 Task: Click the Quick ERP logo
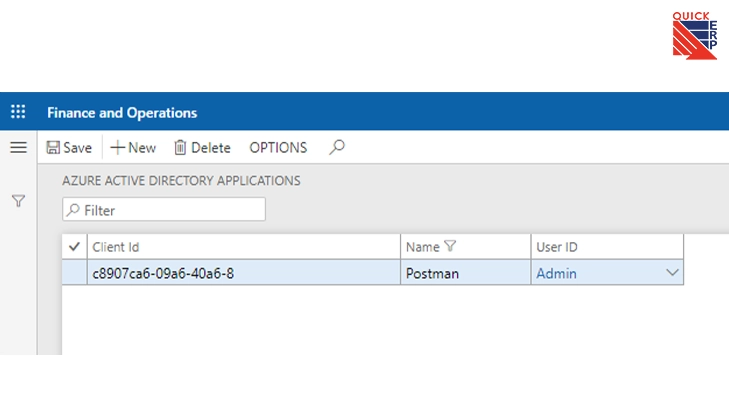(x=695, y=35)
